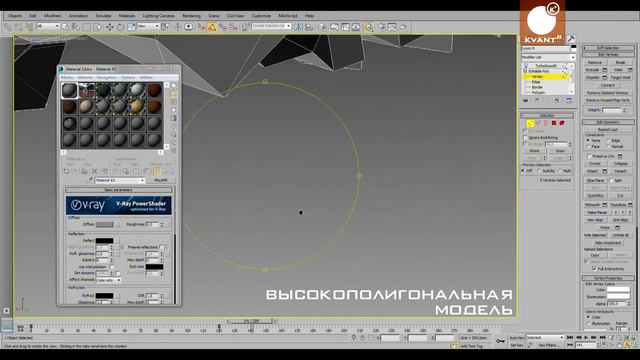Click the Select Object arrow tool
The height and width of the screenshot is (360, 640).
(65, 27)
